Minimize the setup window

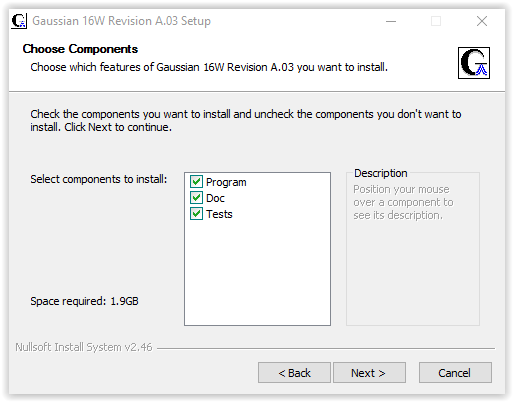click(391, 21)
